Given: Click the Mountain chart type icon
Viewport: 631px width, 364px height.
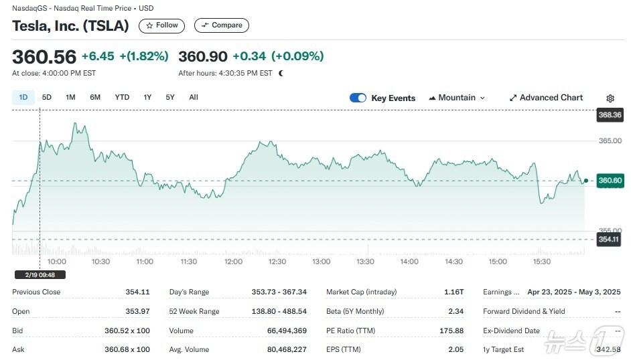Looking at the screenshot, I should click(x=432, y=98).
